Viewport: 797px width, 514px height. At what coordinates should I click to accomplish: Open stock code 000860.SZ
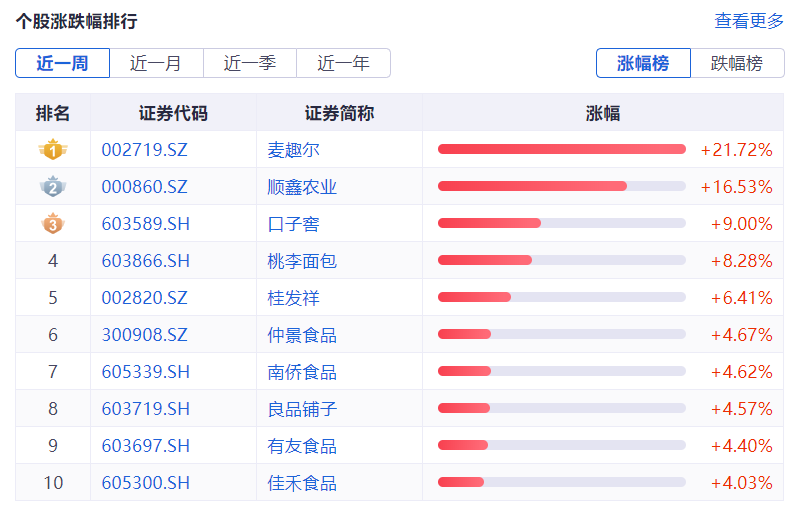tap(144, 187)
